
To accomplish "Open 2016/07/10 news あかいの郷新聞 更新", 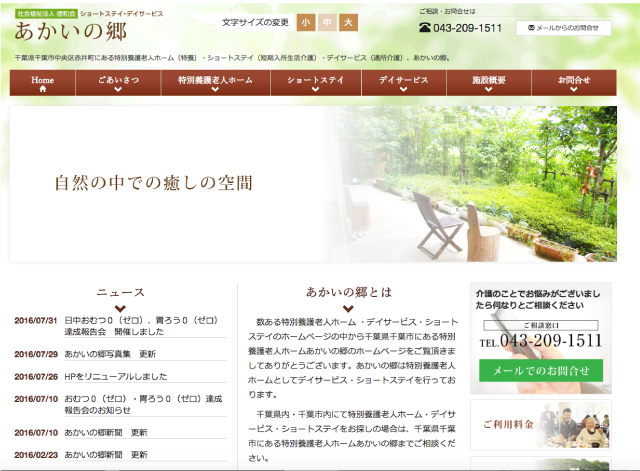I will [106, 432].
